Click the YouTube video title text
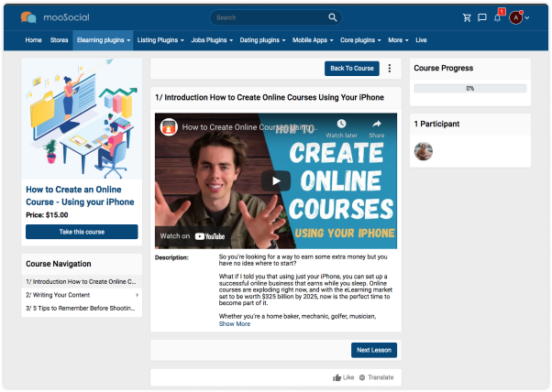Viewport: 552px width, 392px height. 249,127
